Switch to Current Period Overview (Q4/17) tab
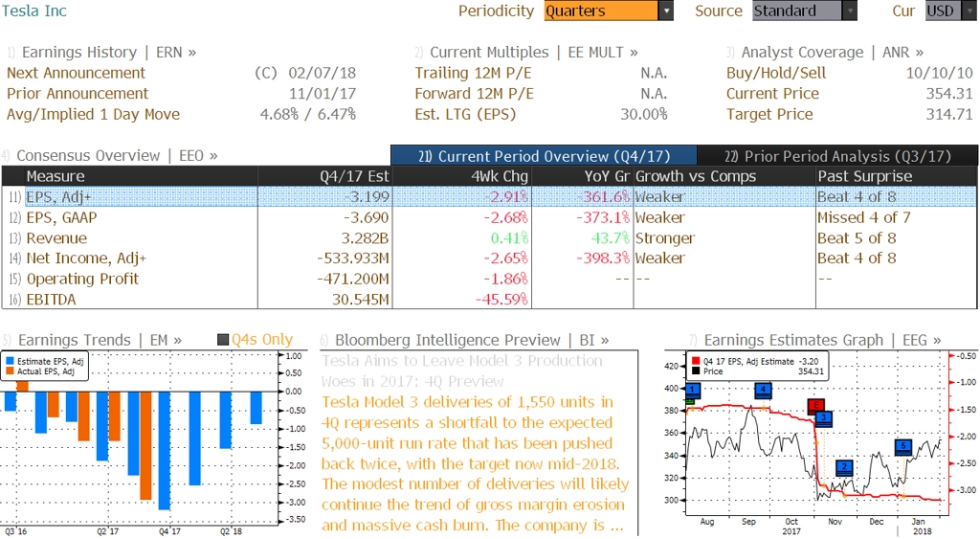The image size is (980, 539). tap(544, 156)
